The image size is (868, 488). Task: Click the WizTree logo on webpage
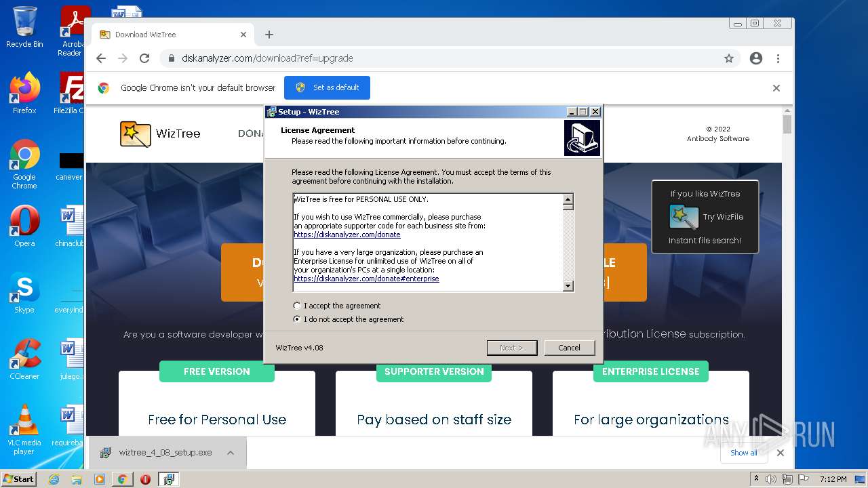(x=160, y=134)
